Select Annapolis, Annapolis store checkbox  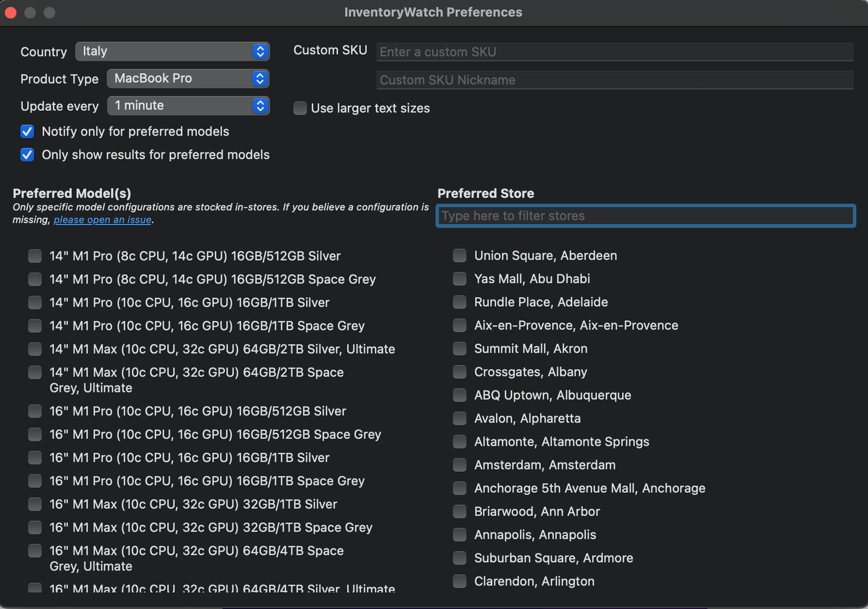(459, 535)
